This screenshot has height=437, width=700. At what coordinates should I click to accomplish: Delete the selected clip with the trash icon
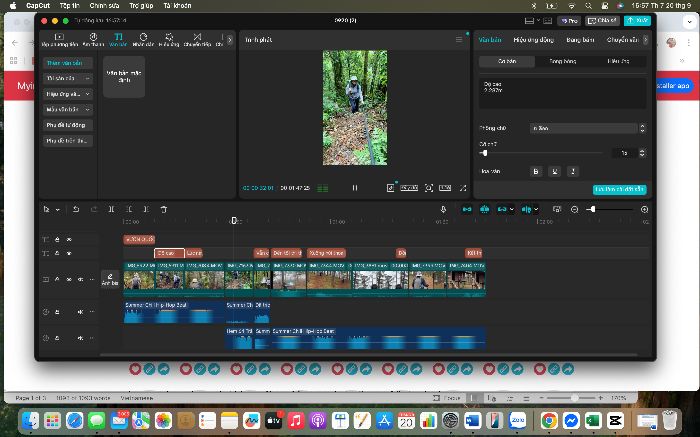click(164, 209)
